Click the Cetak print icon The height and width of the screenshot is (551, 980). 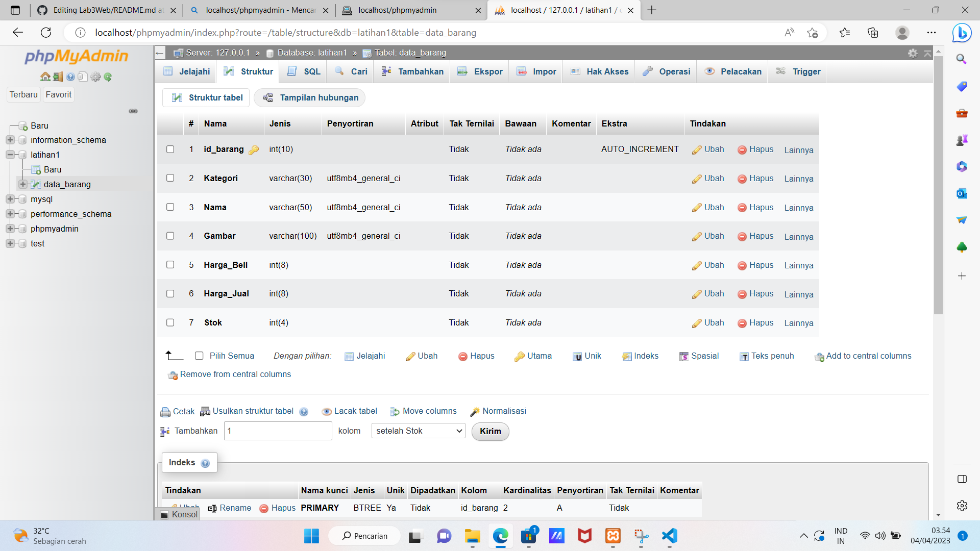click(165, 411)
